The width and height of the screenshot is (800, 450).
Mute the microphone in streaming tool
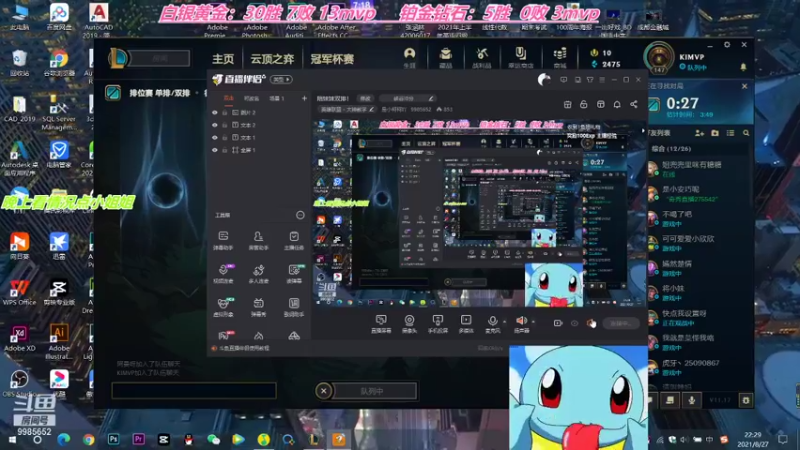(x=492, y=324)
